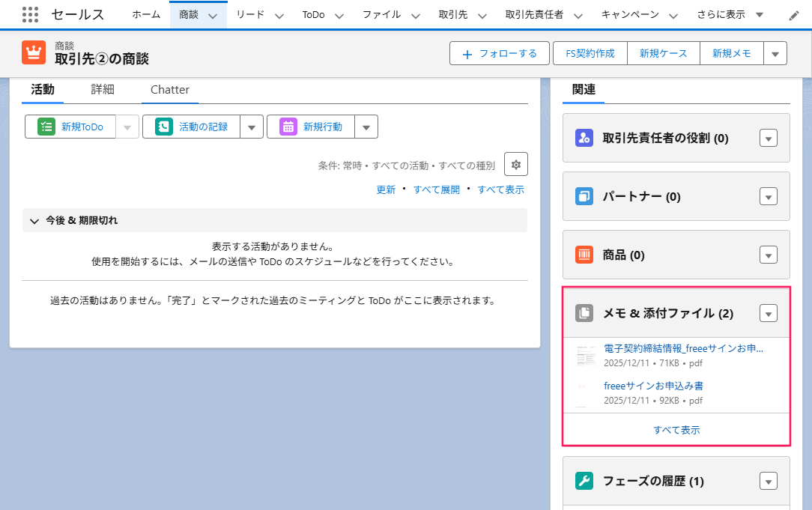Open the 活動の記録 dropdown arrow
Screen dimensions: 812x510
252,127
